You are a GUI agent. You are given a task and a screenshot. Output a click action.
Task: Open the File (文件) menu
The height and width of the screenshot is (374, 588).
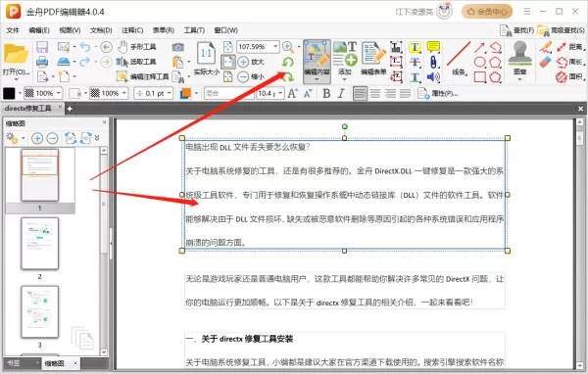(x=13, y=30)
